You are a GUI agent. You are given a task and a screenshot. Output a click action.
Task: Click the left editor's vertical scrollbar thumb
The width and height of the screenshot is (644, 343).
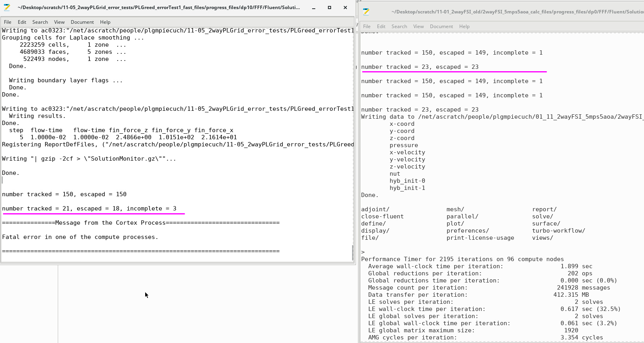coord(352,252)
